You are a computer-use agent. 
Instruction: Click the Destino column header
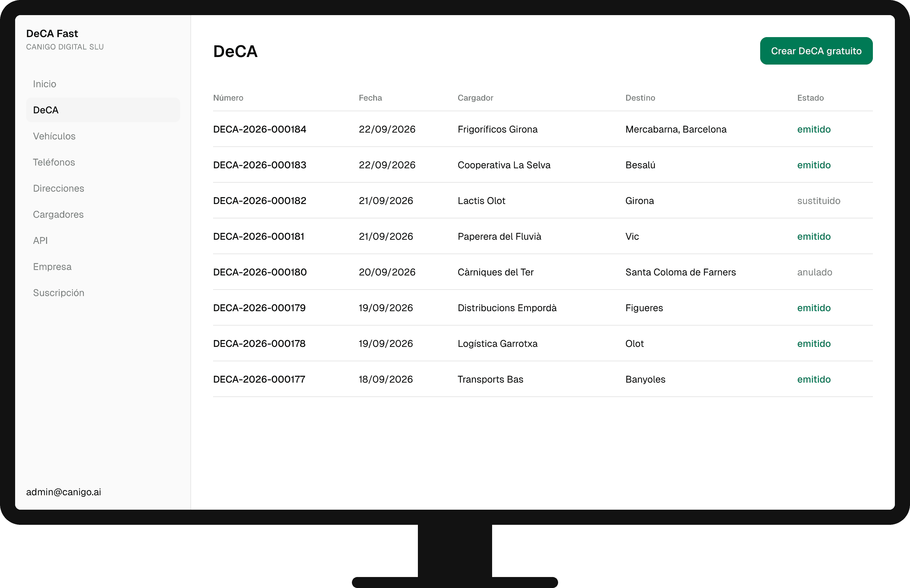(x=640, y=98)
